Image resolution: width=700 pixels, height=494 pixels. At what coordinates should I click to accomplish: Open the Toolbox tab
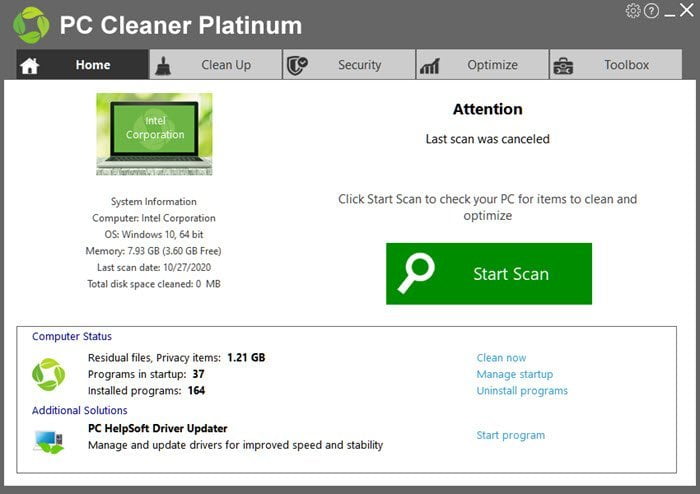click(616, 65)
